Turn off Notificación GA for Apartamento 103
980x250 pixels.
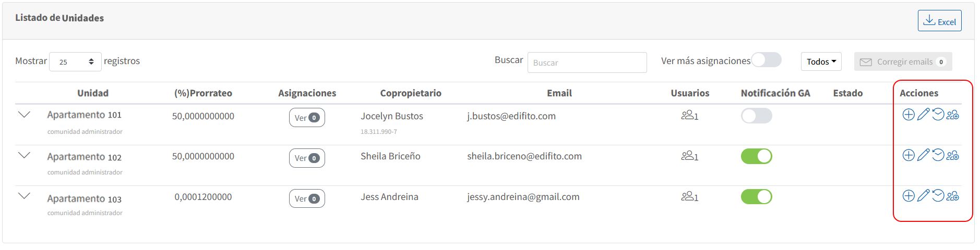(756, 197)
